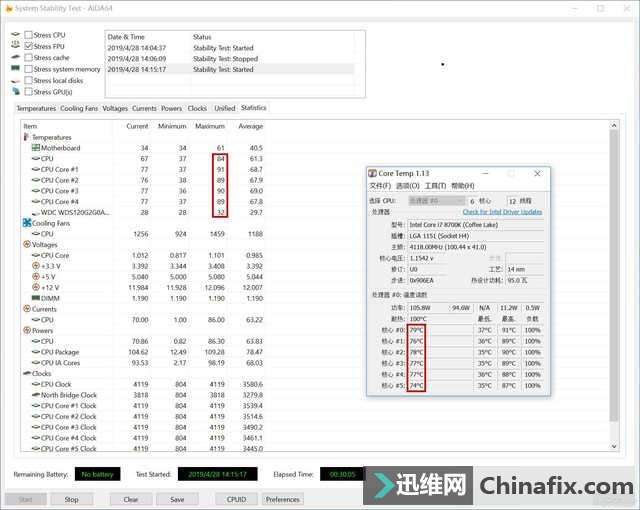
Task: Click the CPU Core #1 temperature icon
Action: point(36,169)
